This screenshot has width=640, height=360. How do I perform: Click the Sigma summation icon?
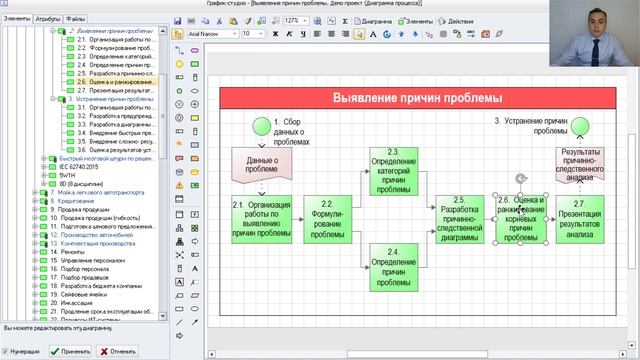point(345,21)
